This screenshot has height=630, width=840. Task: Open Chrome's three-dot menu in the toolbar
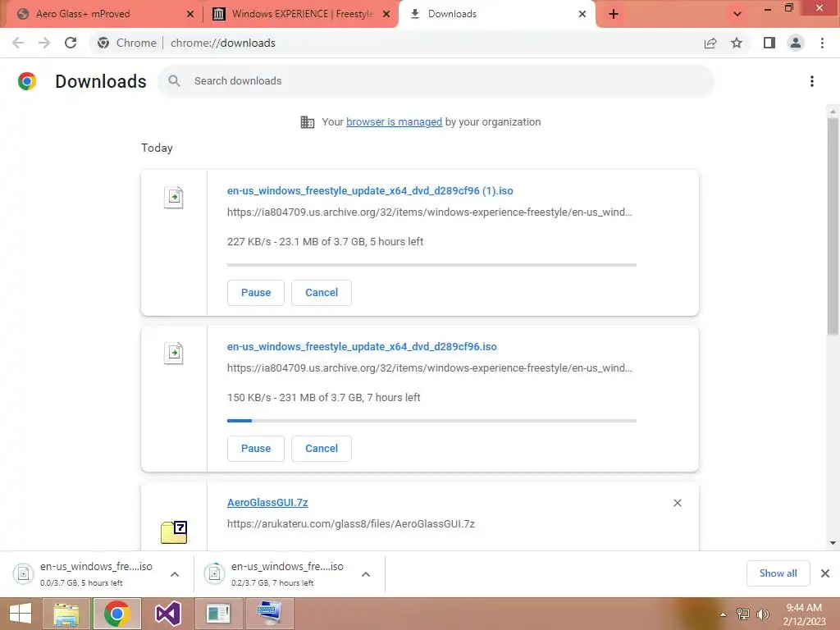click(822, 43)
